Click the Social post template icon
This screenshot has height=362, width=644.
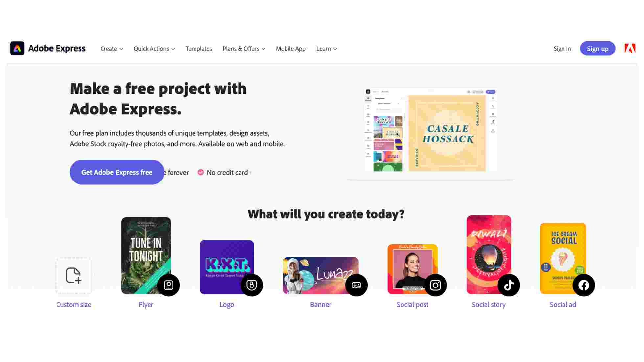[x=413, y=269]
